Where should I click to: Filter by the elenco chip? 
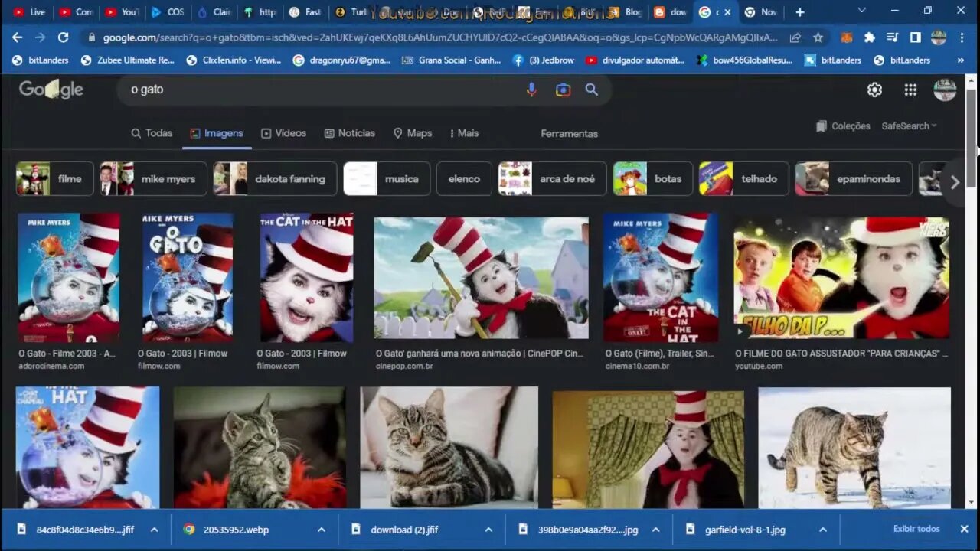coord(464,179)
